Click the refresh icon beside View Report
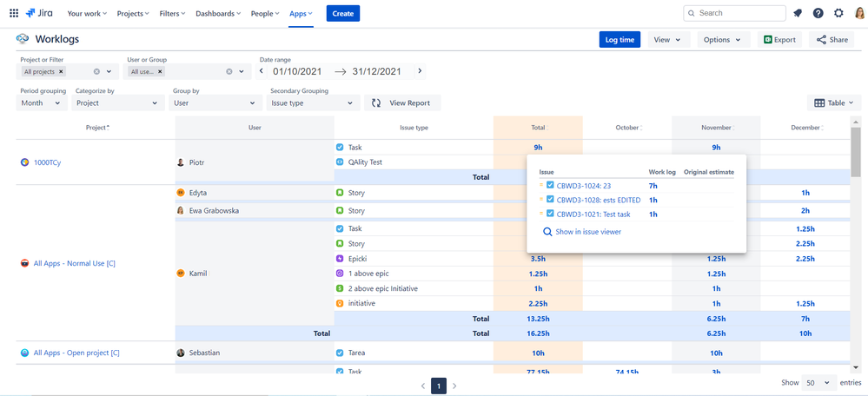868x396 pixels. click(x=376, y=102)
